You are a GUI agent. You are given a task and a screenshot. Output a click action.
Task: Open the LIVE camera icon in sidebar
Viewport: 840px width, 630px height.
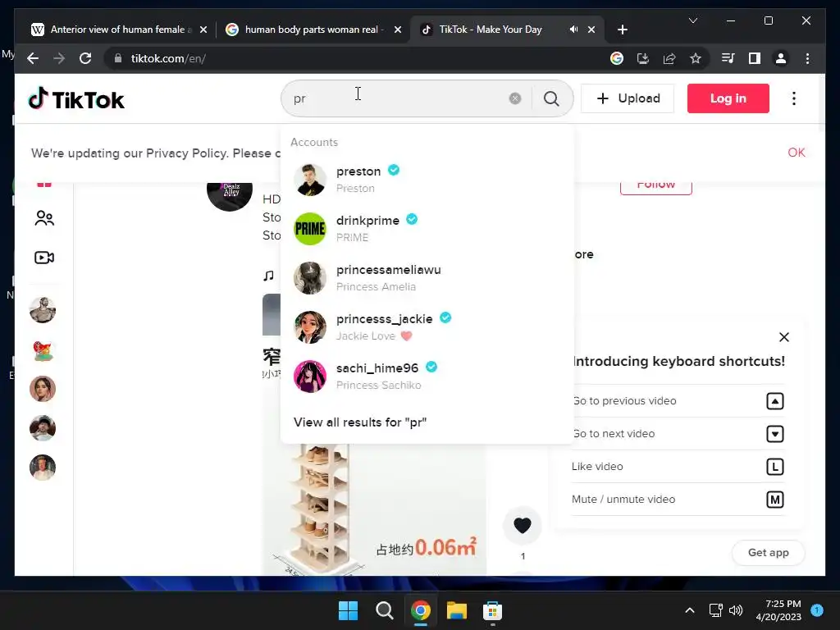pyautogui.click(x=44, y=258)
